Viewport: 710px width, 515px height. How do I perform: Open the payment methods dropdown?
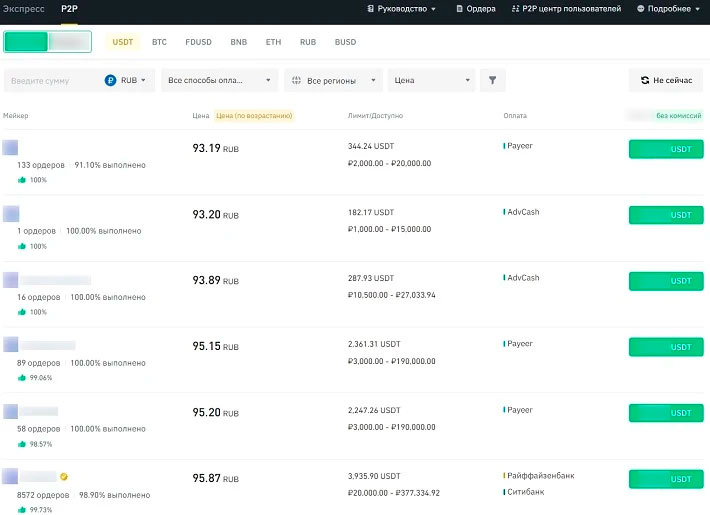[x=219, y=80]
